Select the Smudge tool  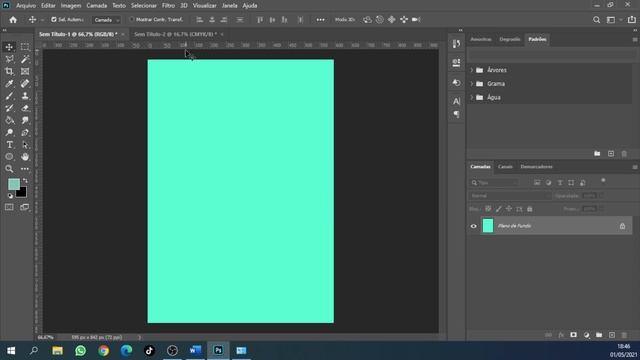(25, 120)
